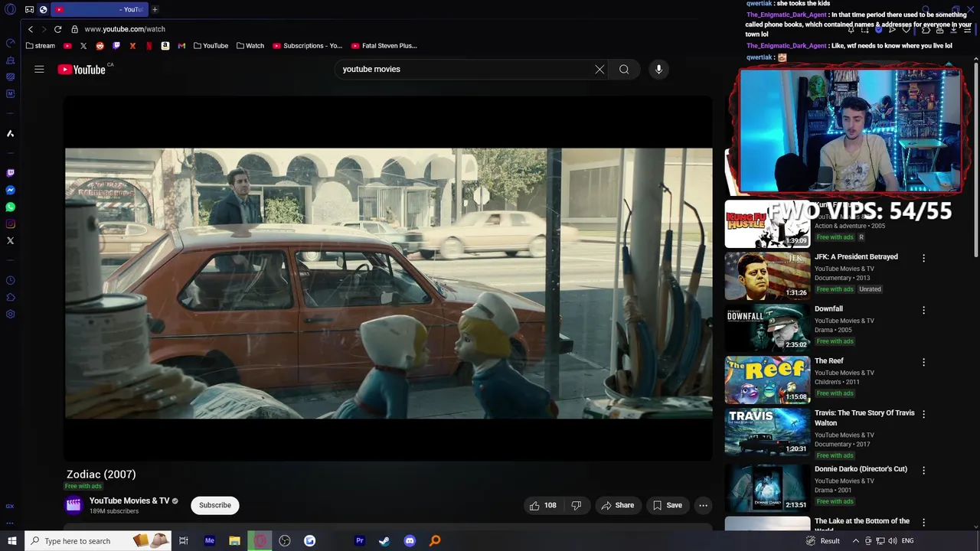The width and height of the screenshot is (980, 551).
Task: Subscribe to YouTube Movies & TV
Action: (215, 505)
